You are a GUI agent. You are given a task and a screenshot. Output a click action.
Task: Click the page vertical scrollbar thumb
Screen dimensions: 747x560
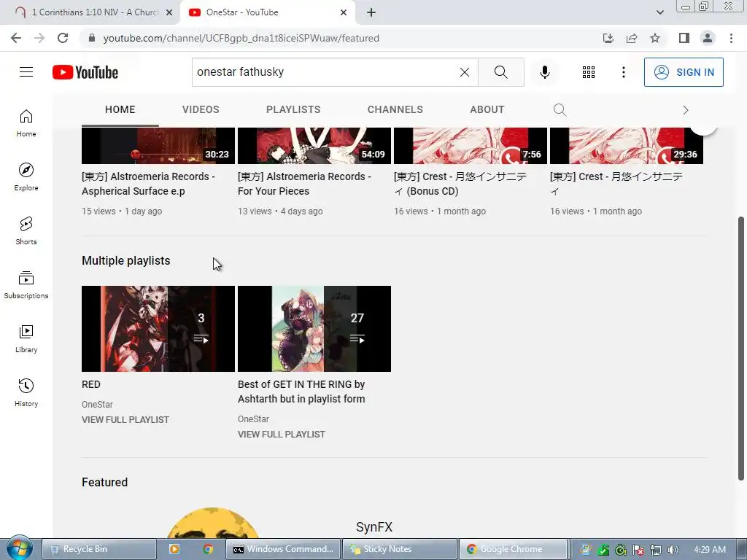(741, 348)
